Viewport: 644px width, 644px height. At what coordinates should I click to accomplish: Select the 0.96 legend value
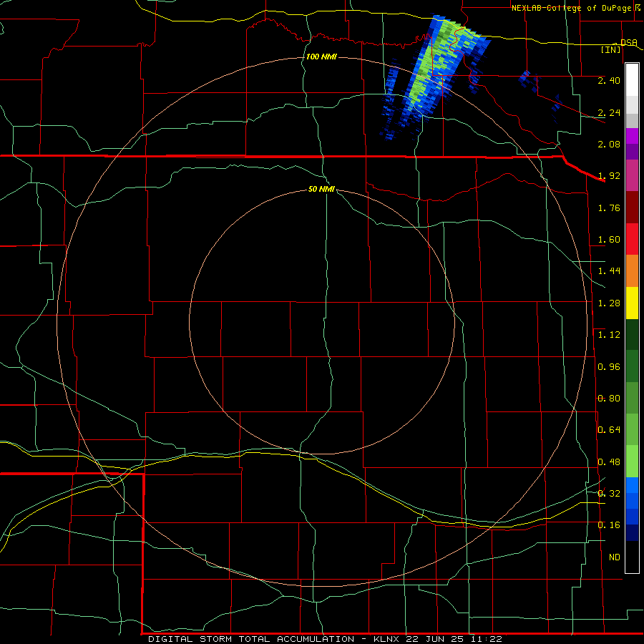click(x=609, y=367)
